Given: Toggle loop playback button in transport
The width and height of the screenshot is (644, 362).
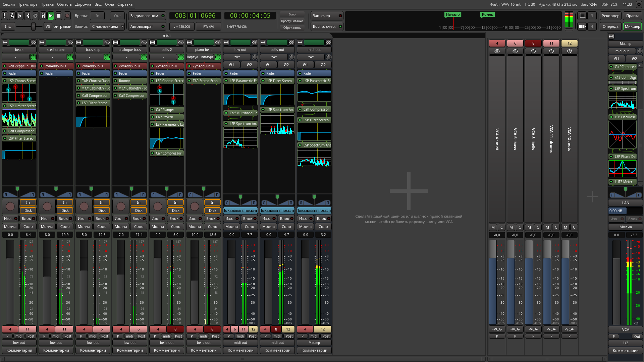Looking at the screenshot, I should point(35,16).
